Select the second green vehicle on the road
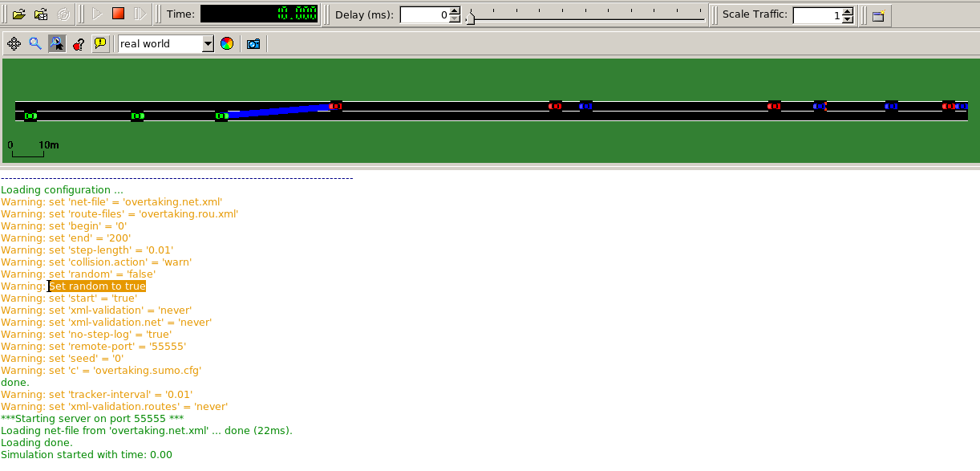The width and height of the screenshot is (980, 471). tap(137, 116)
